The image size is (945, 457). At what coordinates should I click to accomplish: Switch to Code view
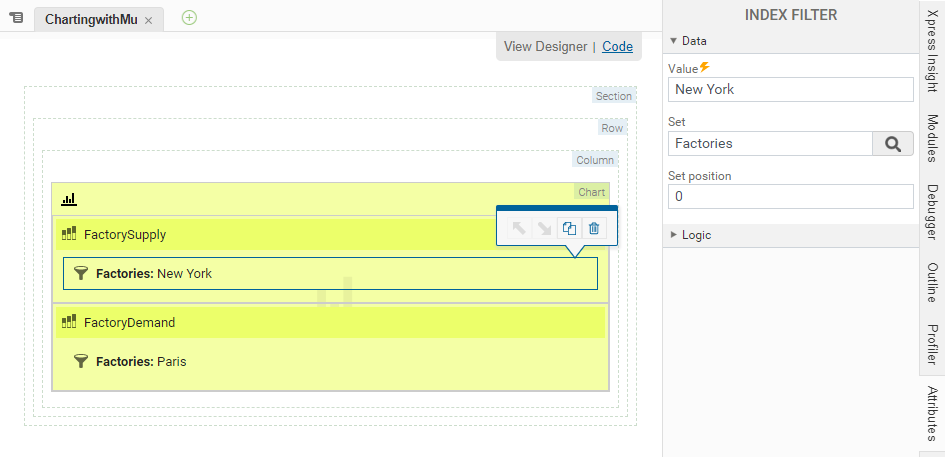tap(617, 46)
